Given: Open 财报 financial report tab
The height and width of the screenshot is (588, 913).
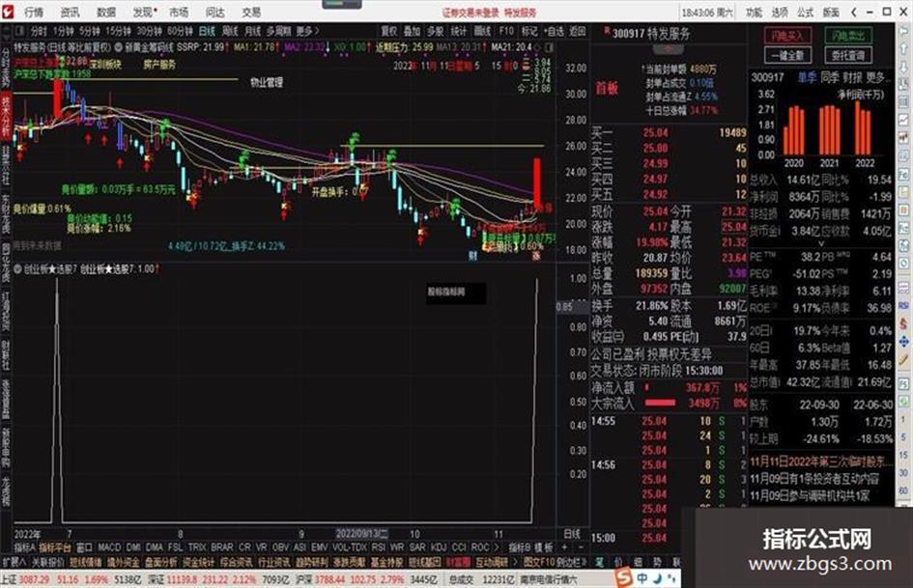Looking at the screenshot, I should tap(852, 77).
